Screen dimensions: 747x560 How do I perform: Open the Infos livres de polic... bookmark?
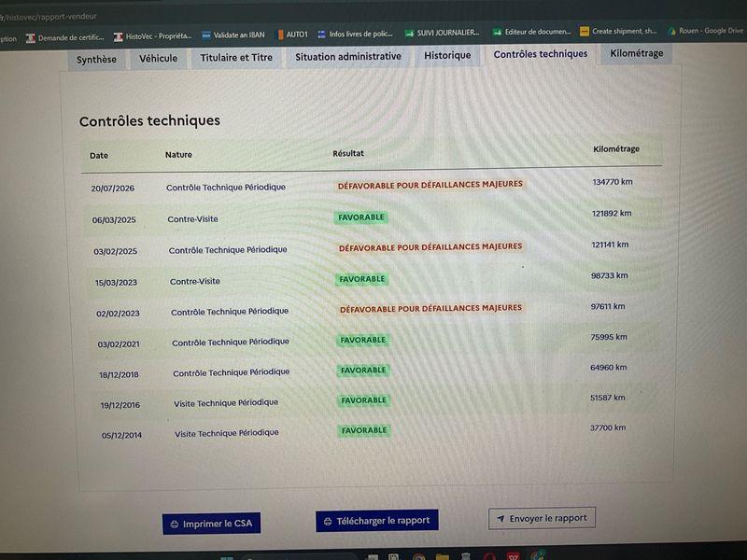[356, 34]
